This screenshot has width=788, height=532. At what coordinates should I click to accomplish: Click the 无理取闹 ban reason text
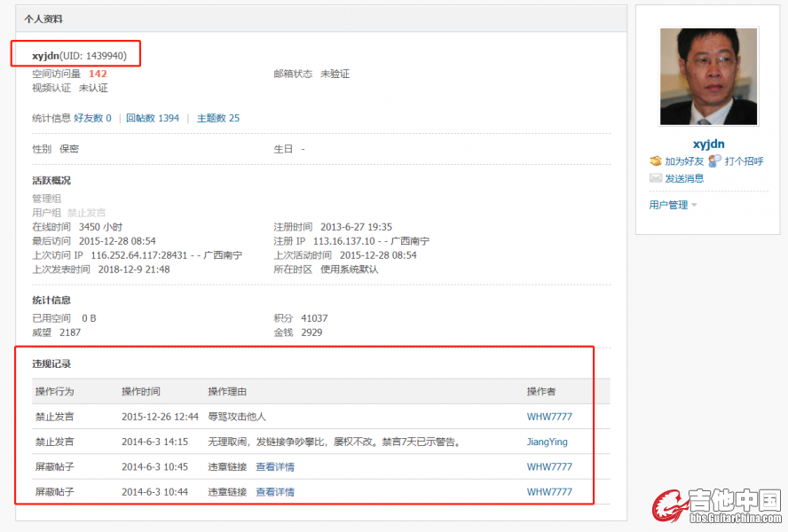tap(335, 442)
